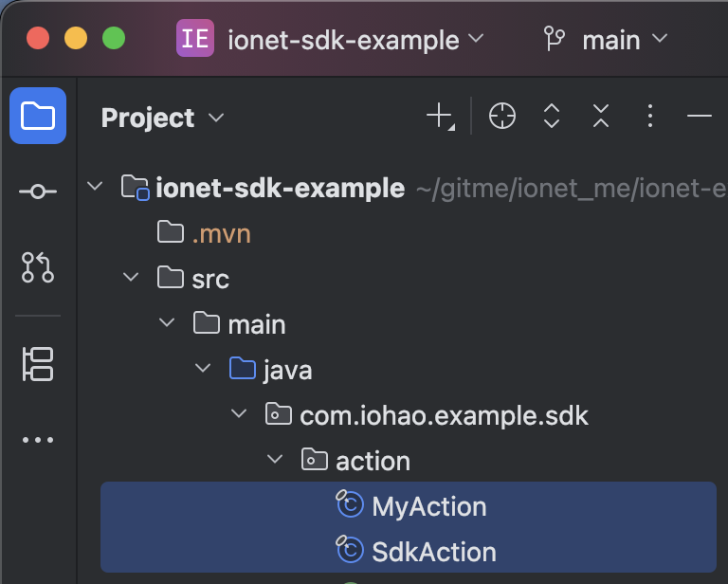Image resolution: width=728 pixels, height=584 pixels.
Task: Collapse all items in Project tree
Action: click(x=601, y=117)
